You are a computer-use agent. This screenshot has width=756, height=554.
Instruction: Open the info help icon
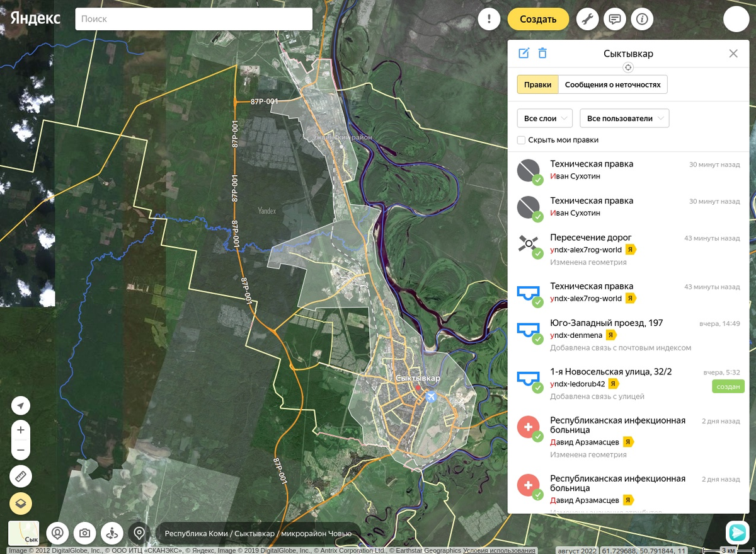point(642,19)
